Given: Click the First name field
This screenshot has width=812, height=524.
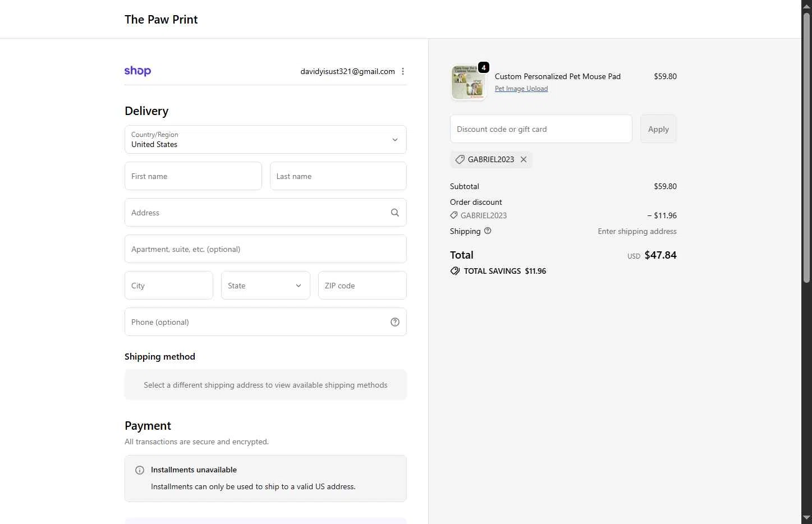Looking at the screenshot, I should click(x=193, y=176).
